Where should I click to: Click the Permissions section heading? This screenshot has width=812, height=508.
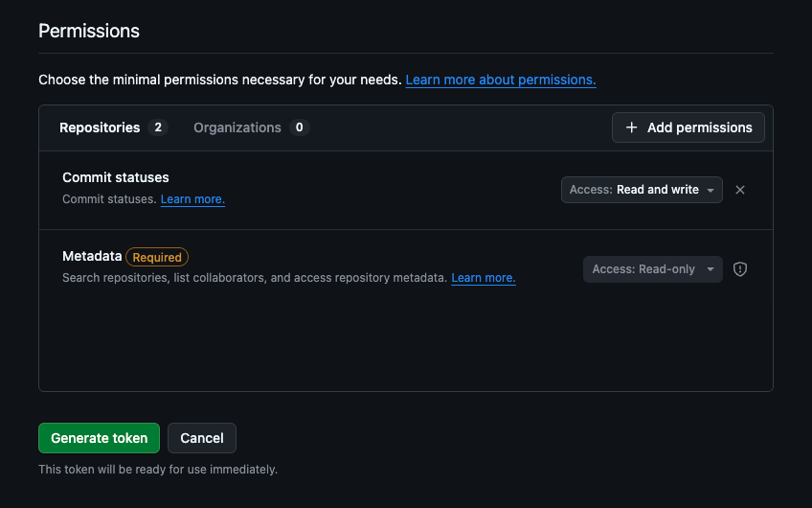(x=89, y=31)
